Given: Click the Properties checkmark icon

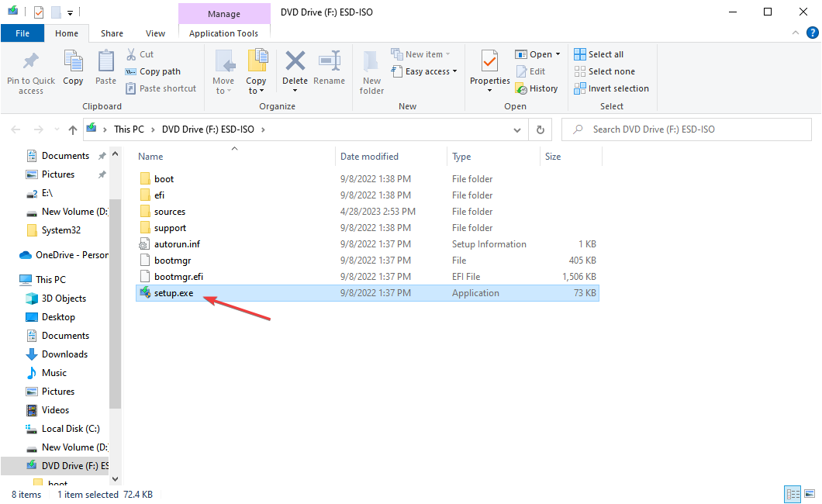Looking at the screenshot, I should coord(489,61).
